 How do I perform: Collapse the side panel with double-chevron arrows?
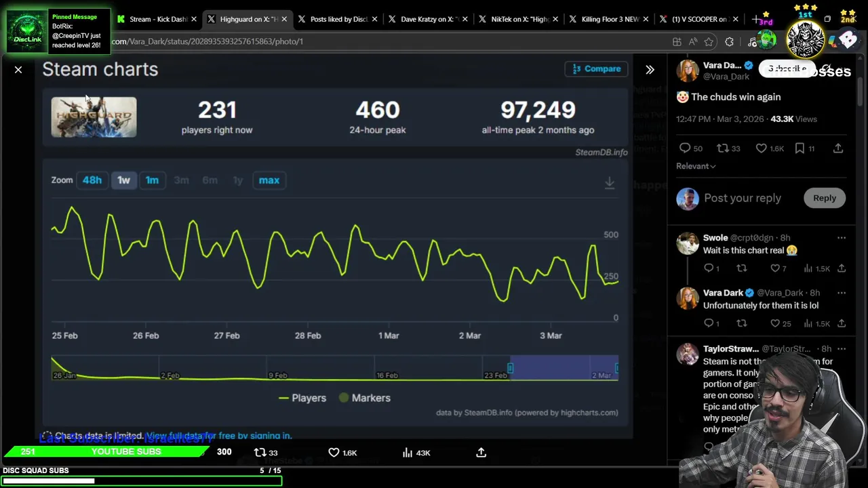(x=650, y=70)
